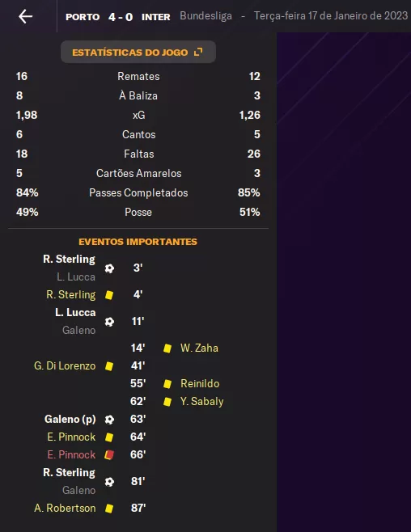Click the goal ball icon at 3'
The height and width of the screenshot is (532, 411).
(x=109, y=268)
